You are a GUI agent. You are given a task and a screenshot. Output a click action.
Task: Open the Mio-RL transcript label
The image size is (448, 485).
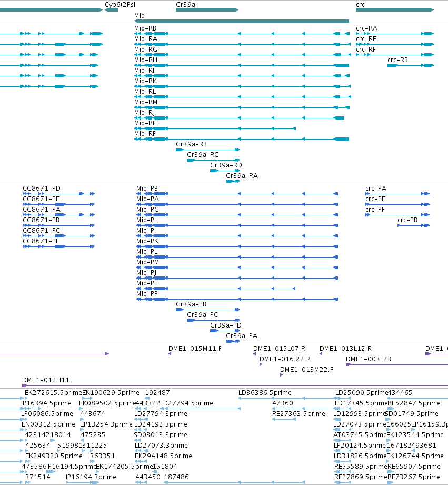pyautogui.click(x=145, y=92)
